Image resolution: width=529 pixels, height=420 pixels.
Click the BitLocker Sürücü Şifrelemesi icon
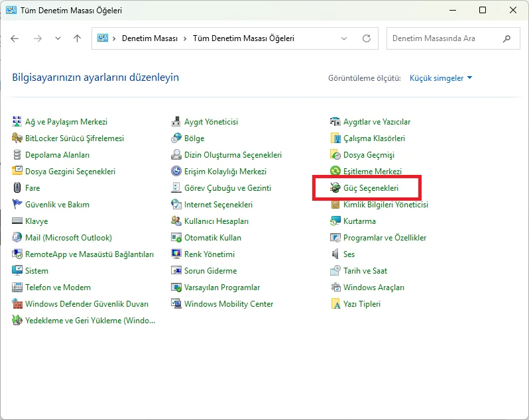[x=17, y=138]
